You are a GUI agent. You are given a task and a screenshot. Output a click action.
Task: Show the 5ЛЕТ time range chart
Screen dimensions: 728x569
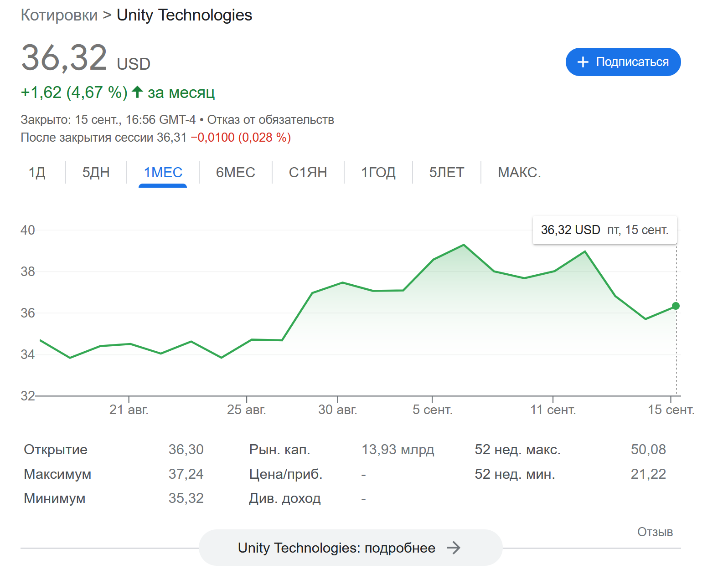(x=446, y=173)
